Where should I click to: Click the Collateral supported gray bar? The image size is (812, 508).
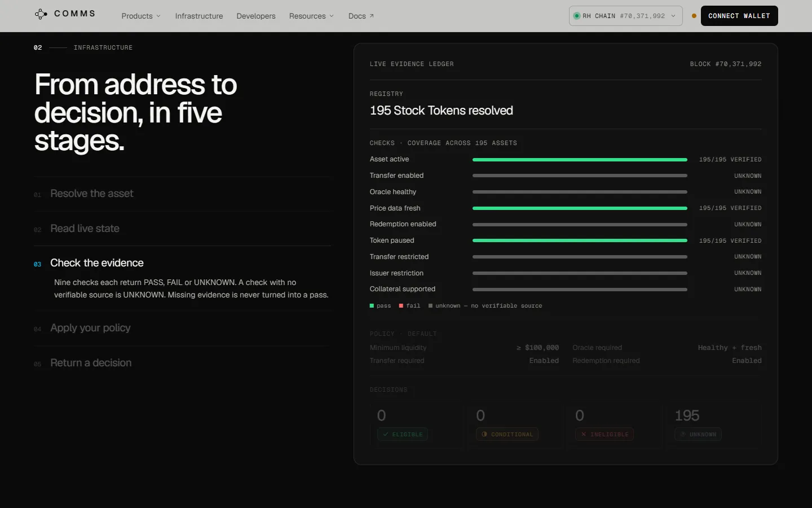tap(580, 290)
